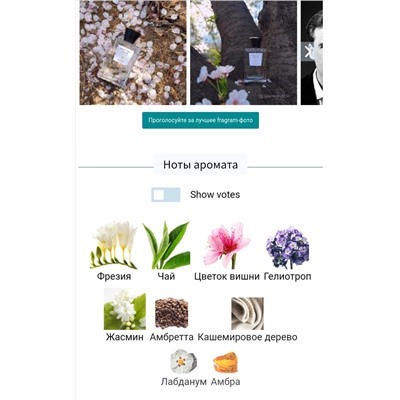Click the Гелиотроп purple flower icon
Viewport: 400px width, 400px height.
click(287, 247)
